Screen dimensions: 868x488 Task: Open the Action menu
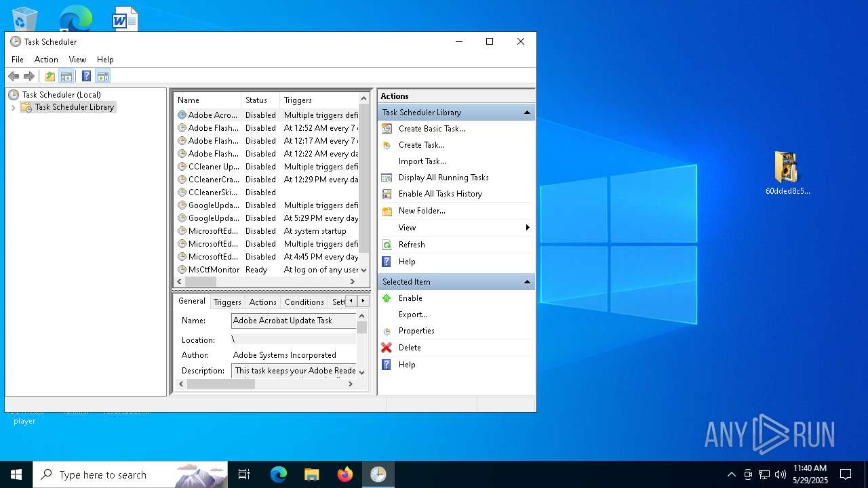(46, 60)
